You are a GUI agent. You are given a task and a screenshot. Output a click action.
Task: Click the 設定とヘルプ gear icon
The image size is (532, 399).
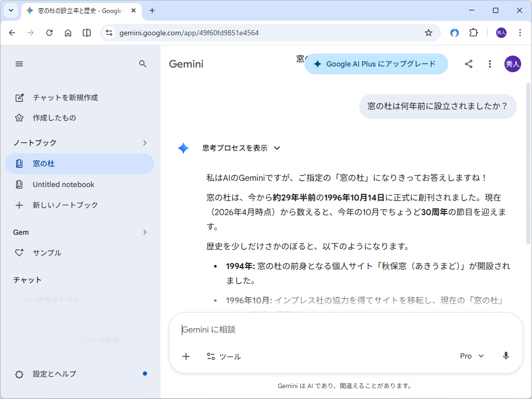[19, 374]
